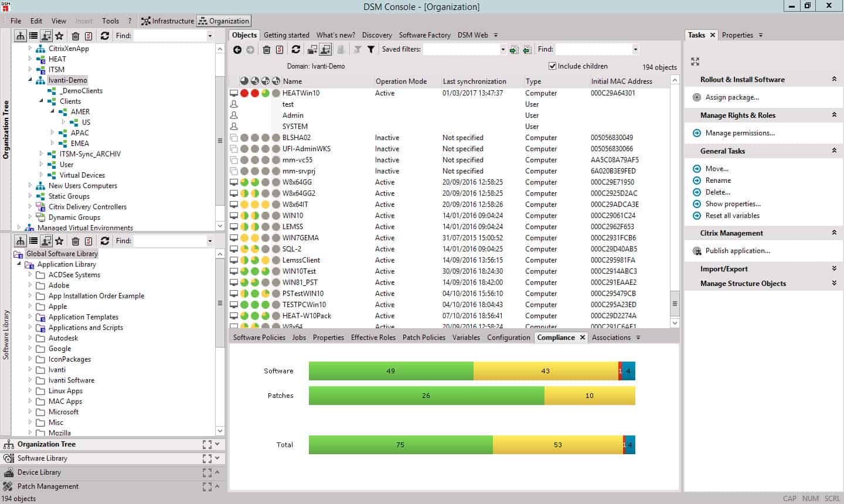Click the list view icon in Software Library toolbar
This screenshot has height=504, width=844.
point(33,241)
